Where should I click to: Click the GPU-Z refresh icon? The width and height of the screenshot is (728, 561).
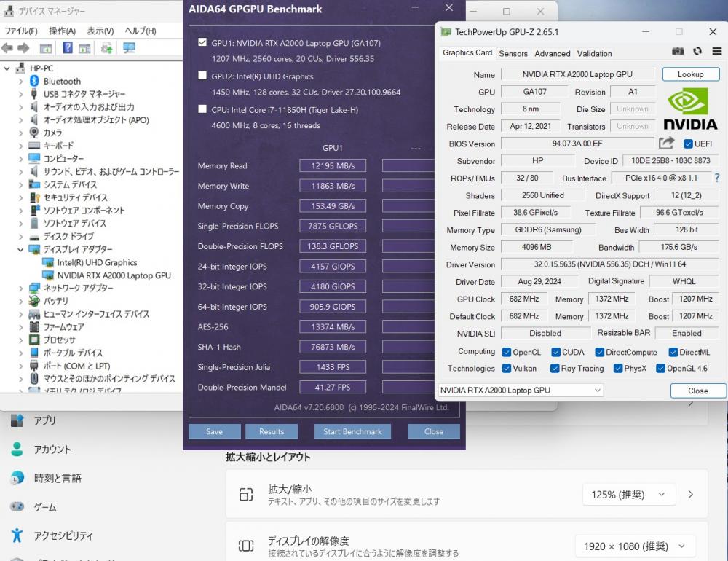click(697, 51)
